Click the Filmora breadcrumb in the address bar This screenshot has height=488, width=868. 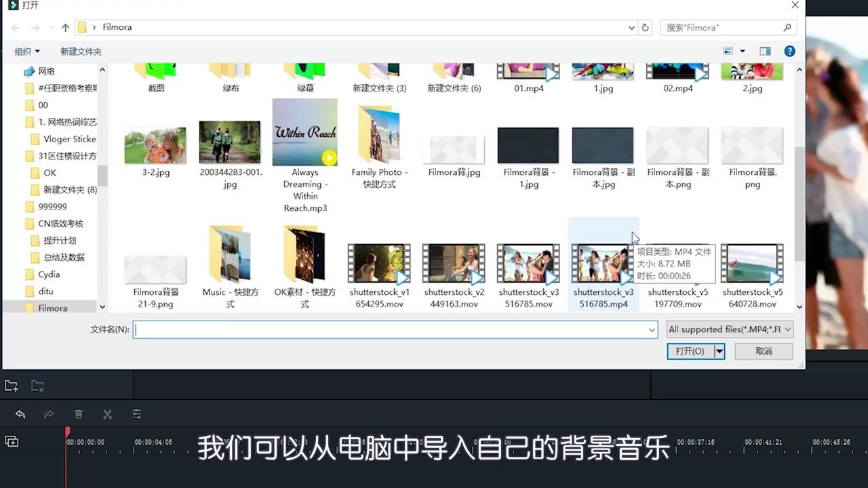click(117, 27)
